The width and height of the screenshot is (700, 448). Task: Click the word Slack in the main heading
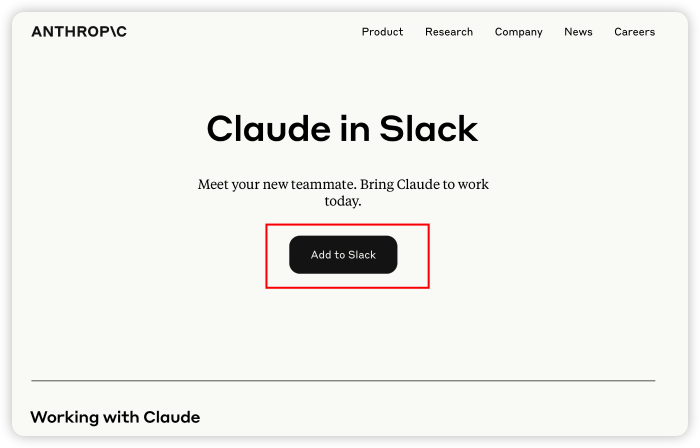tap(429, 129)
